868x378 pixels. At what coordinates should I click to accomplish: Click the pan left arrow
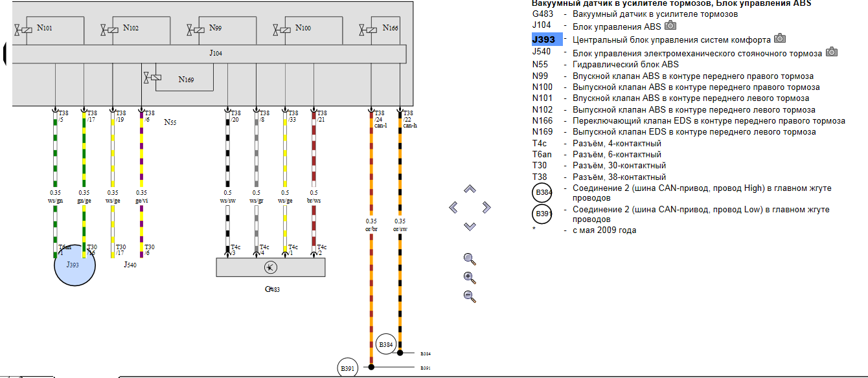click(453, 207)
